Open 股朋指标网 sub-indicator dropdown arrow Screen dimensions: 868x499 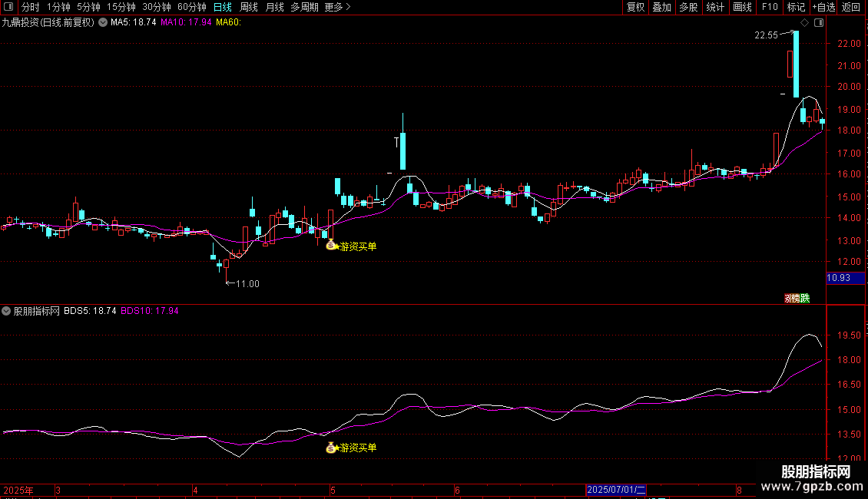(6, 311)
